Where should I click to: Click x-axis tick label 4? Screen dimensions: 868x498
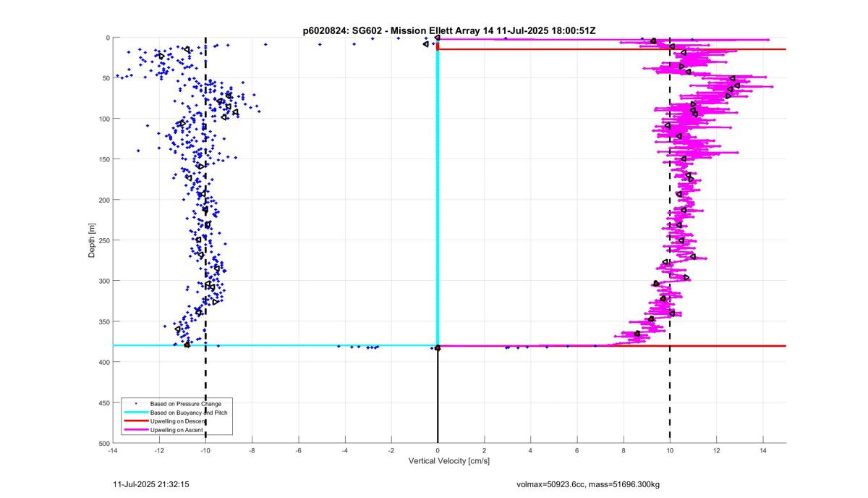(530, 450)
